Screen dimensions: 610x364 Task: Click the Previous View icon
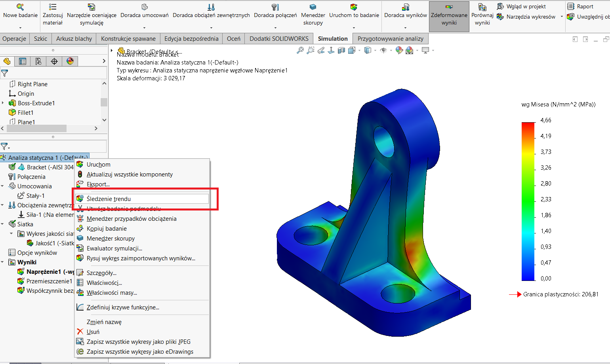(321, 50)
